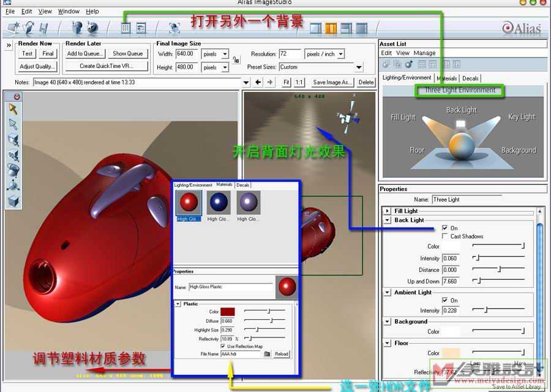Open the File menu
Viewport: 551px width, 392px height.
10,11
